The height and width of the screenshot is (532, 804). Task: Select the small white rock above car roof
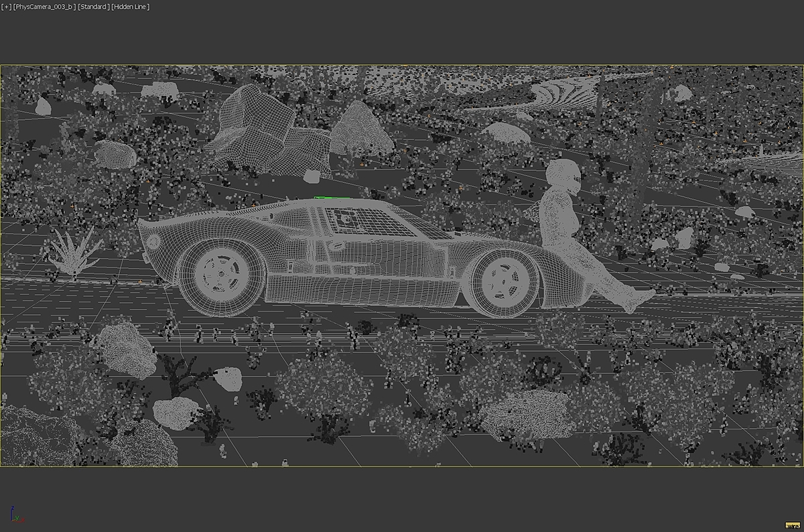click(x=312, y=176)
